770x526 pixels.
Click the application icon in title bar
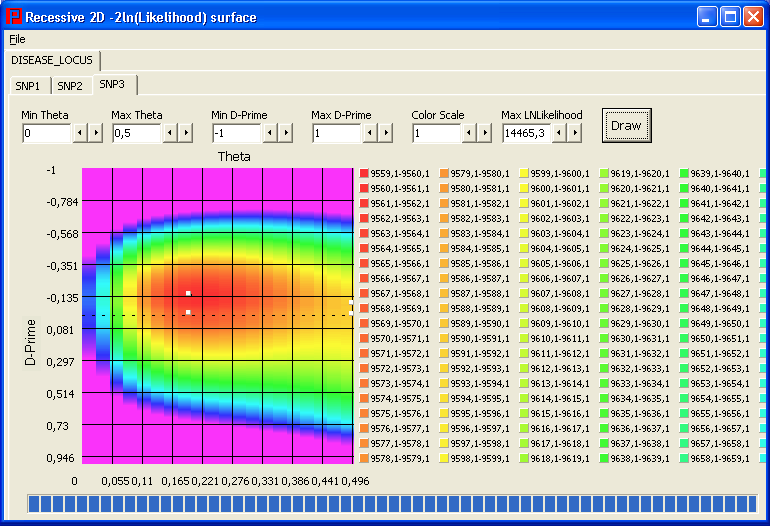[14, 17]
